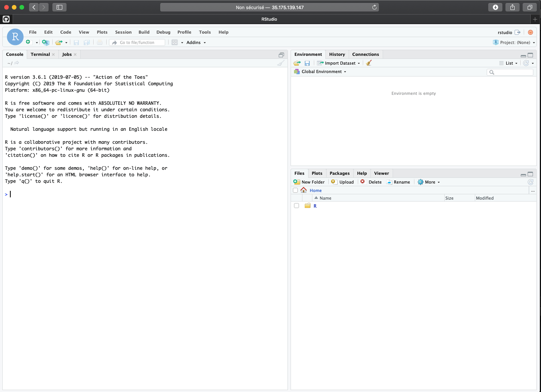541x392 pixels.
Task: Switch to the History tab
Action: (337, 54)
